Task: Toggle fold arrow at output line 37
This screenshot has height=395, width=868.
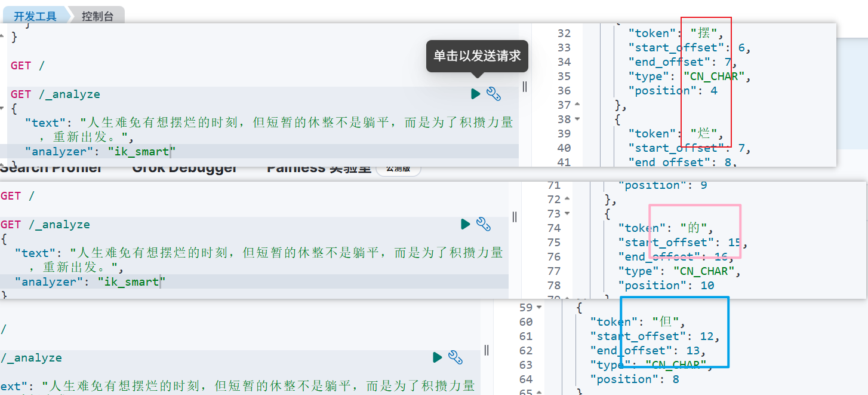Action: pyautogui.click(x=577, y=105)
